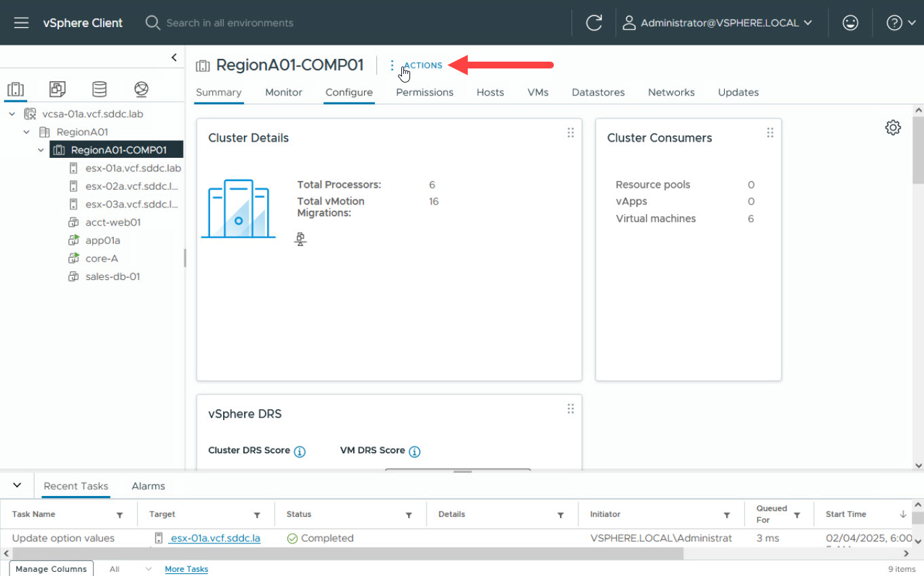Open the All tasks filter dropdown
This screenshot has width=924, height=576.
(x=130, y=569)
